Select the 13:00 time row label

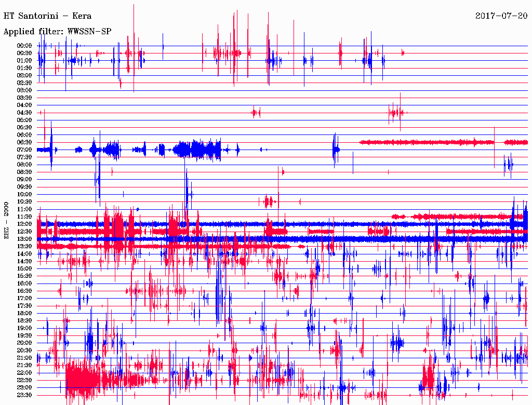tap(24, 239)
